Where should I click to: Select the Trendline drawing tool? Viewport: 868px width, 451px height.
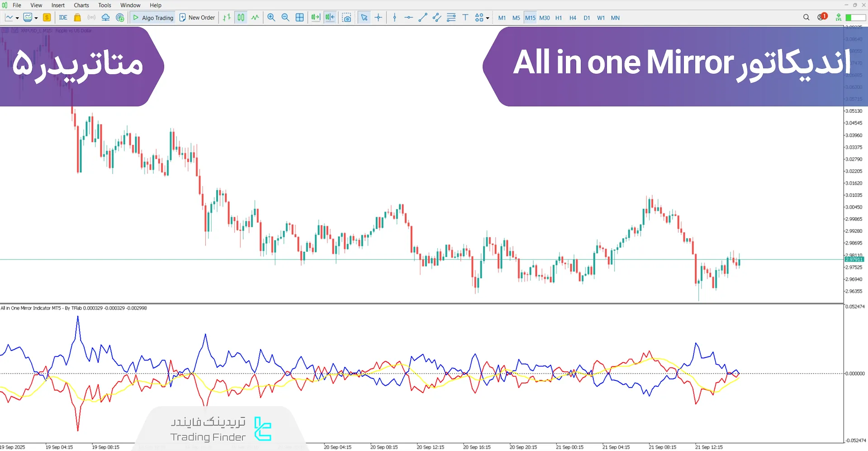click(x=422, y=17)
